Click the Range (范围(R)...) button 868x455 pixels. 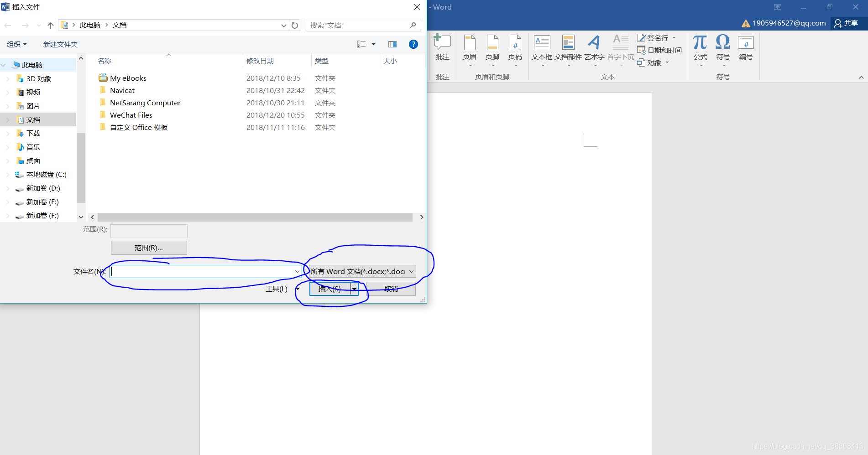(149, 248)
